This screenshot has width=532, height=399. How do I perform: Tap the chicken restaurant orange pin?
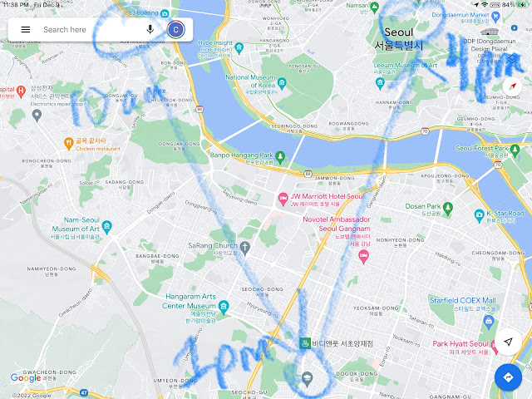68,143
